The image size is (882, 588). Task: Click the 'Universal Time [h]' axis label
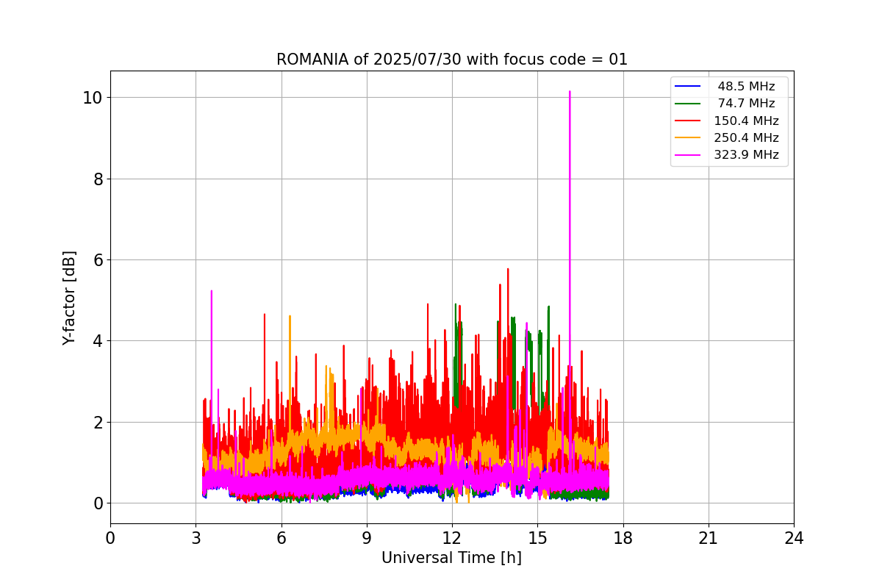pos(451,558)
